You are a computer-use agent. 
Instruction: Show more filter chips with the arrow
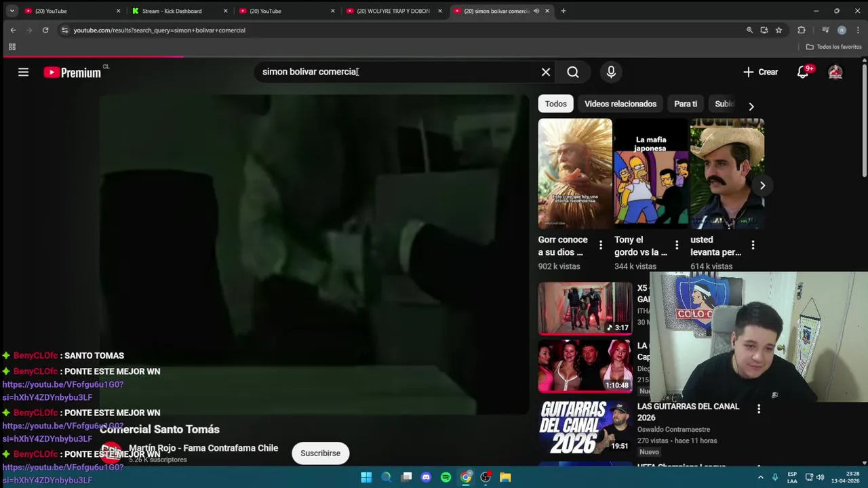751,106
